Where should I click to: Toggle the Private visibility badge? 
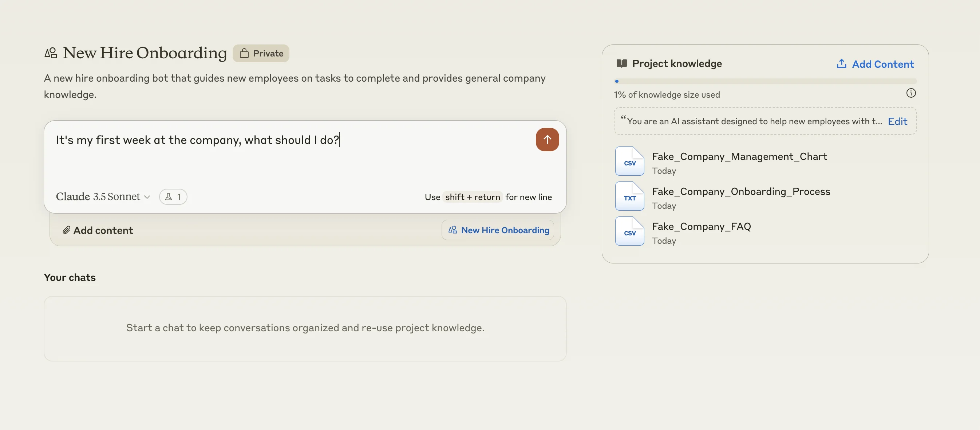click(261, 53)
